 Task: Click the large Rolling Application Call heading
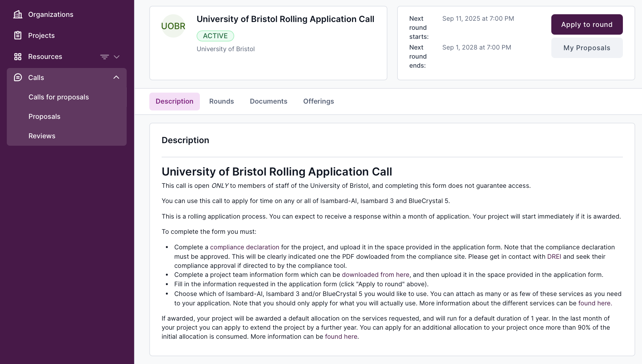(x=277, y=172)
